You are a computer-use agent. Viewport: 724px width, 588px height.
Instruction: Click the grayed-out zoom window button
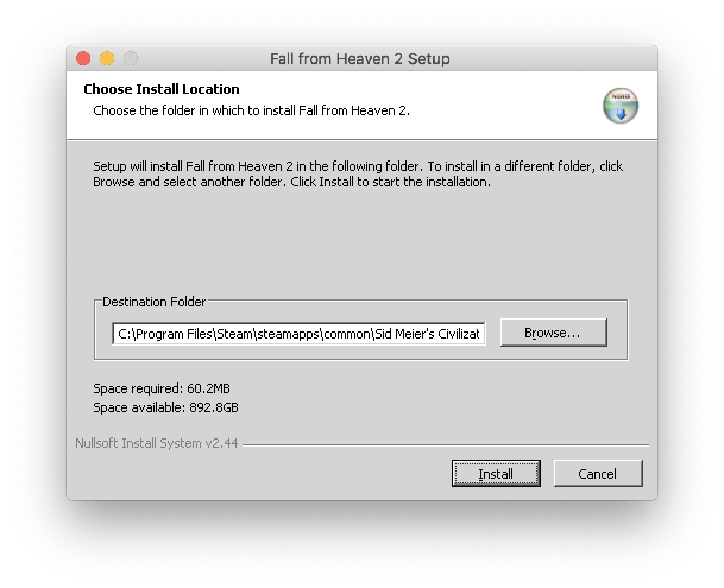131,58
